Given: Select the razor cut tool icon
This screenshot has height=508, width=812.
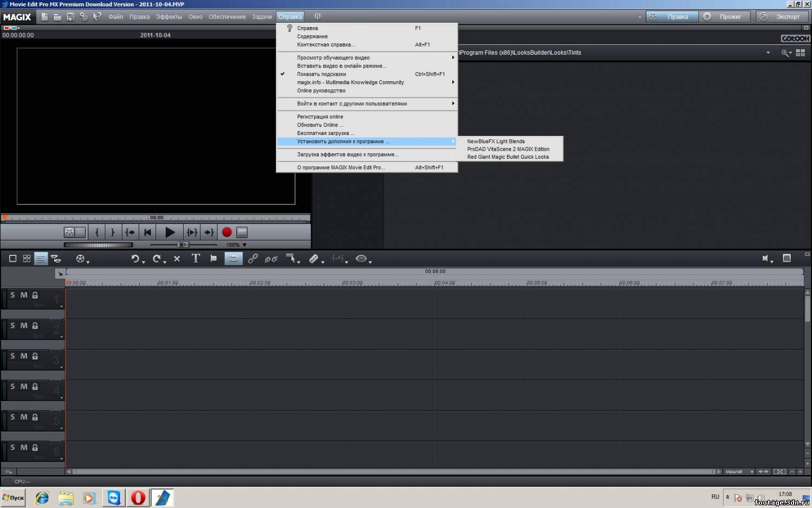Looking at the screenshot, I should 314,259.
